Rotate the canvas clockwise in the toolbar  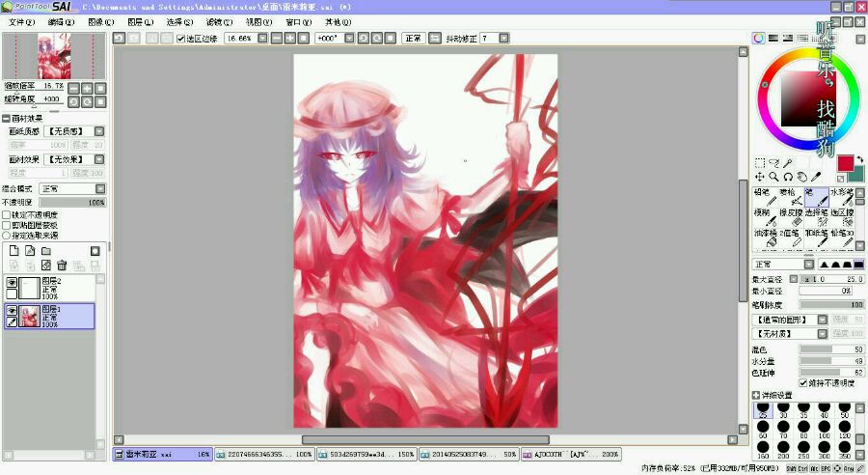[x=376, y=39]
